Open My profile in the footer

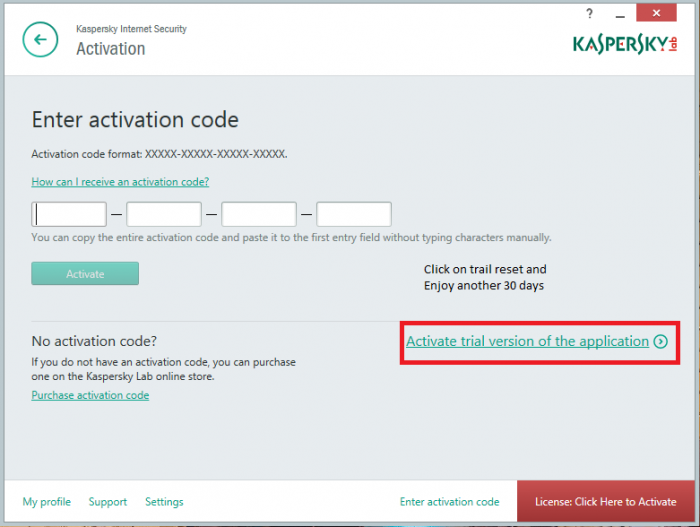click(47, 502)
